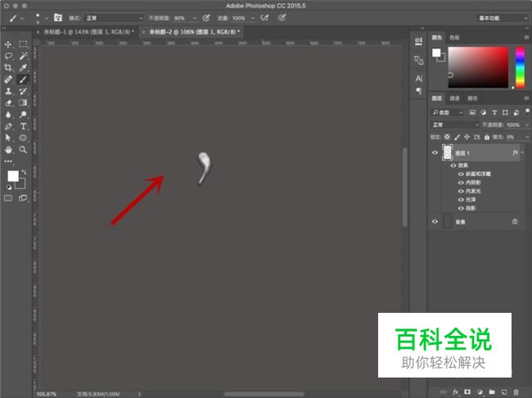Toggle Quick Mask mode
The image size is (532, 398).
tap(8, 198)
